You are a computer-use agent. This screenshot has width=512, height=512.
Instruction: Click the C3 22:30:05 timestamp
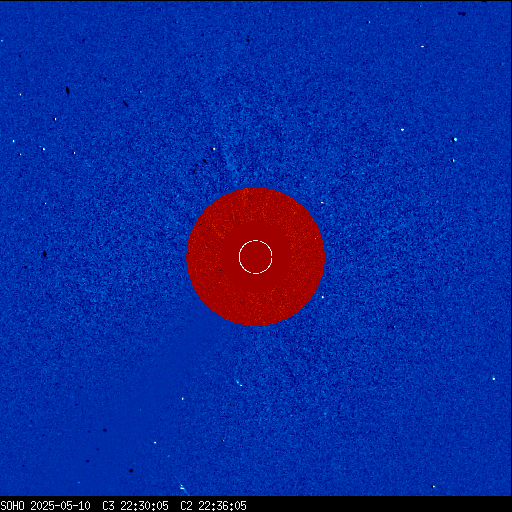click(135, 506)
